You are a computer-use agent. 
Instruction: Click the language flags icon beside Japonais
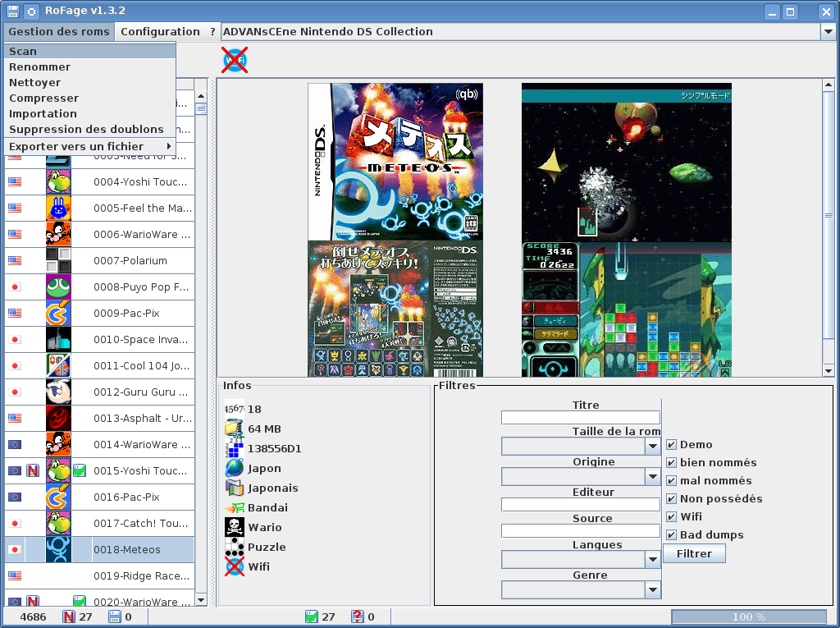(x=235, y=488)
